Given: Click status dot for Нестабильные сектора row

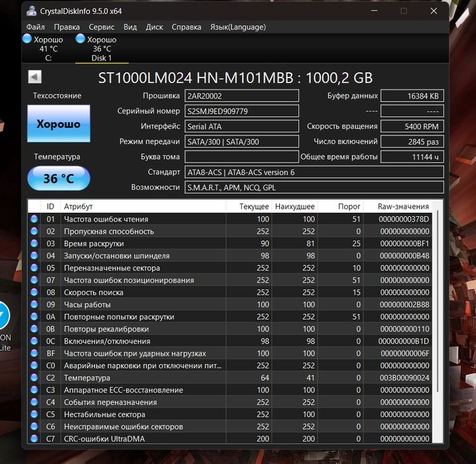Looking at the screenshot, I should click(34, 414).
